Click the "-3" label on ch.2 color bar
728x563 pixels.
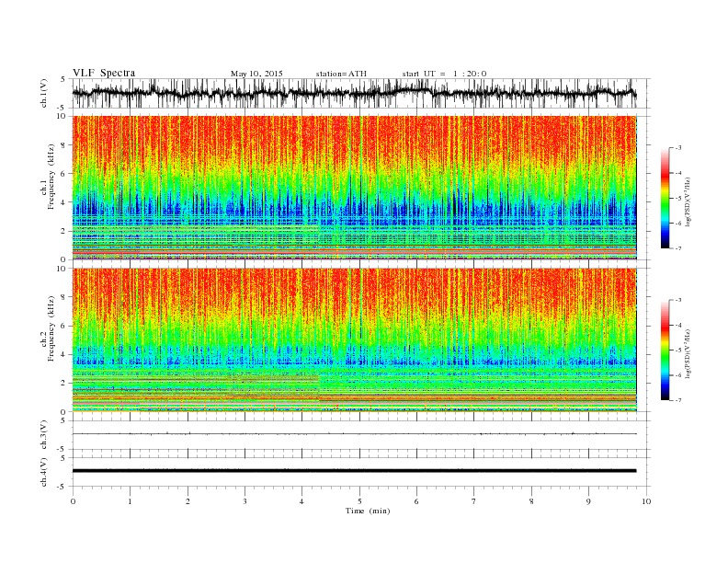(678, 300)
